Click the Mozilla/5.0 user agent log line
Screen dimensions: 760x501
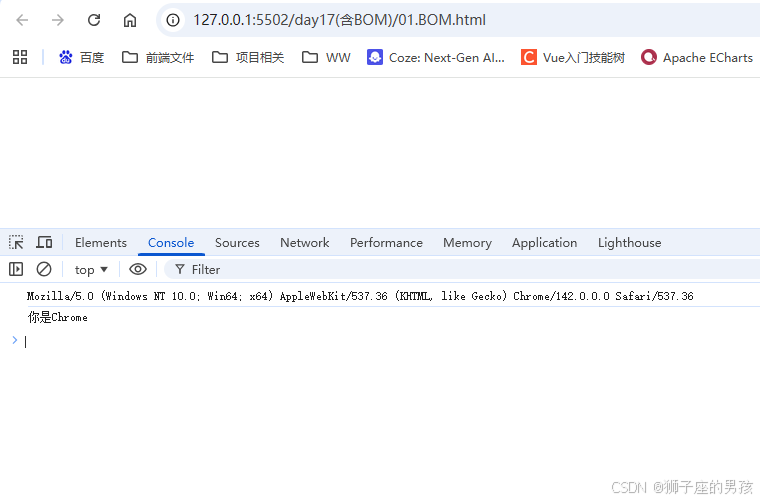click(x=360, y=296)
